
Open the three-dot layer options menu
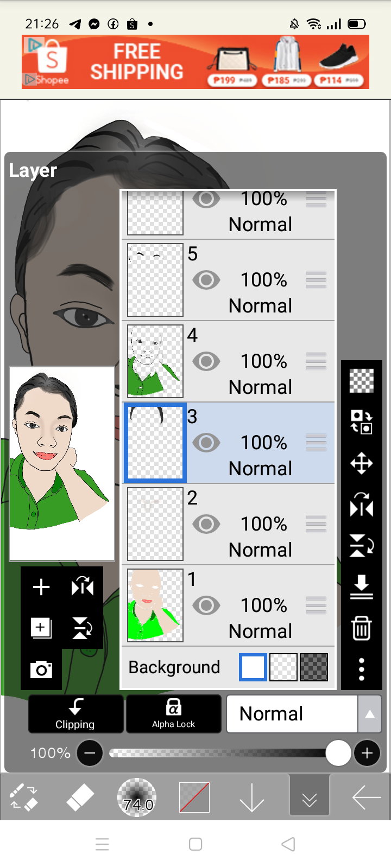pos(362,669)
